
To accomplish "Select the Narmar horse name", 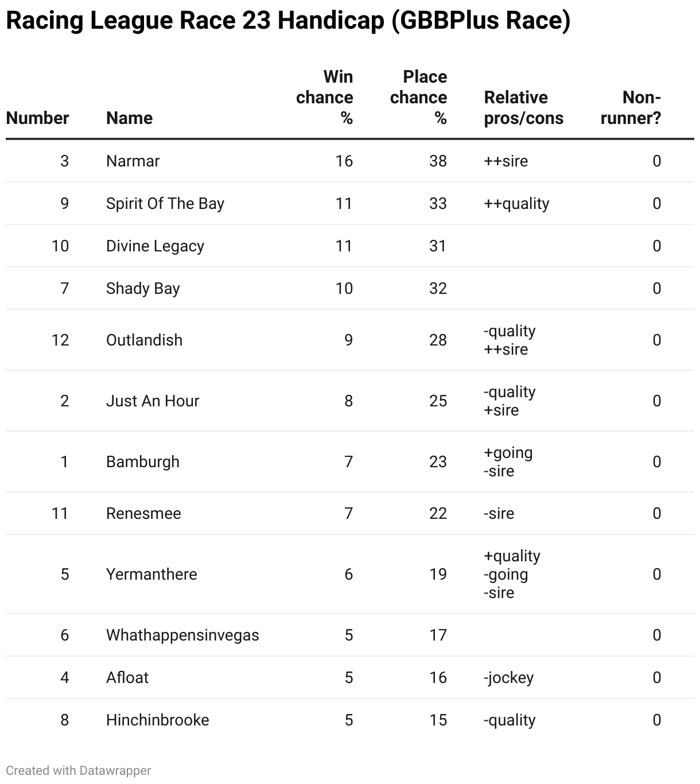I will point(133,161).
